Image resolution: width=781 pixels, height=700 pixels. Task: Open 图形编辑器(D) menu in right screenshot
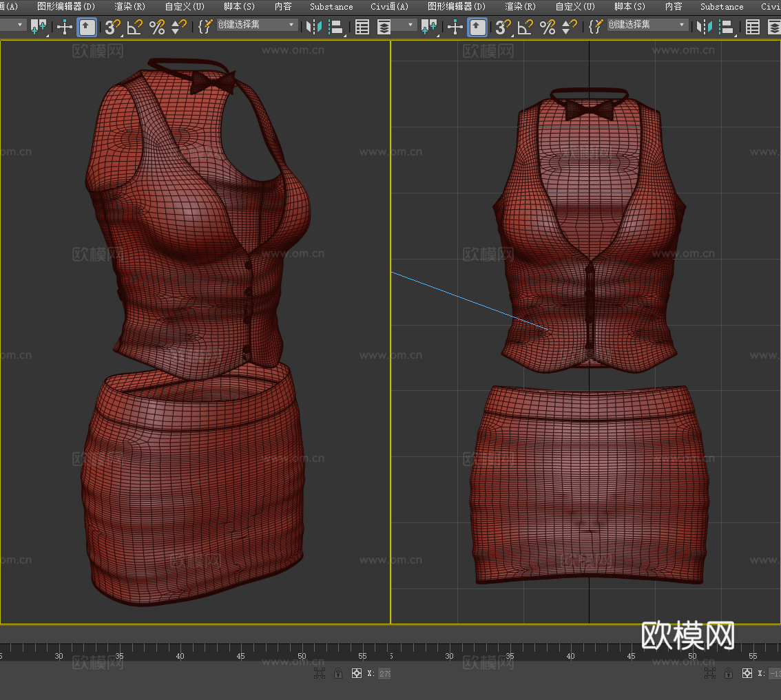[x=456, y=6]
